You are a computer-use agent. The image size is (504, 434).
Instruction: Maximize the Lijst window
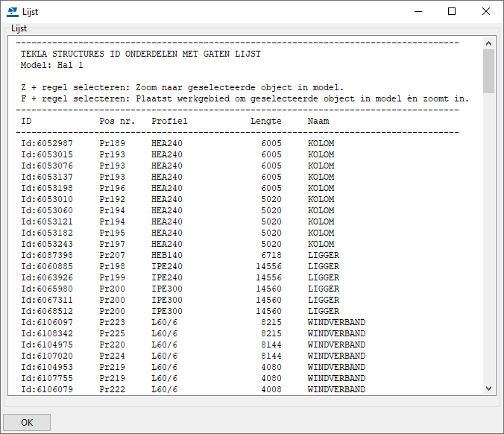pyautogui.click(x=452, y=12)
